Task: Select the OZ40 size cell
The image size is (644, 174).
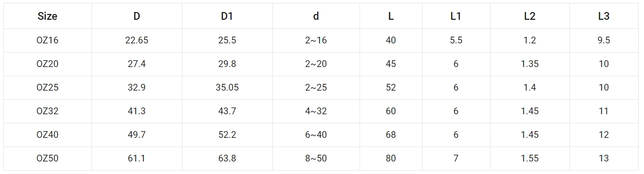Action: tap(47, 135)
